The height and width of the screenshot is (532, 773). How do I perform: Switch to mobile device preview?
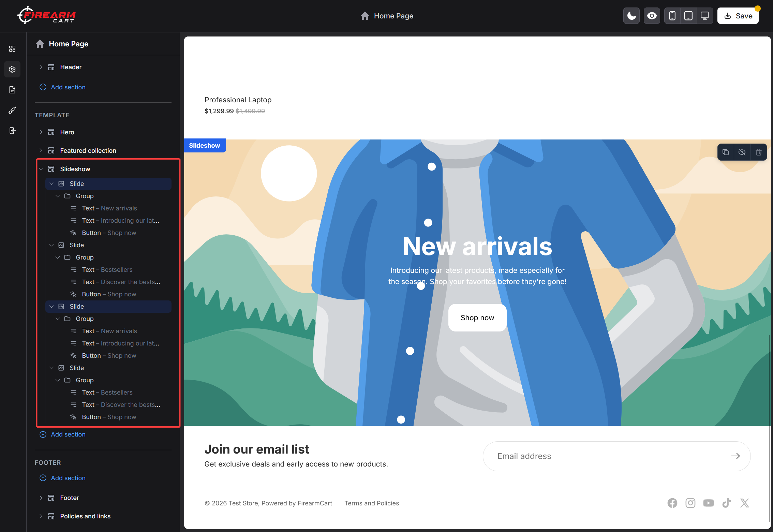pyautogui.click(x=672, y=16)
